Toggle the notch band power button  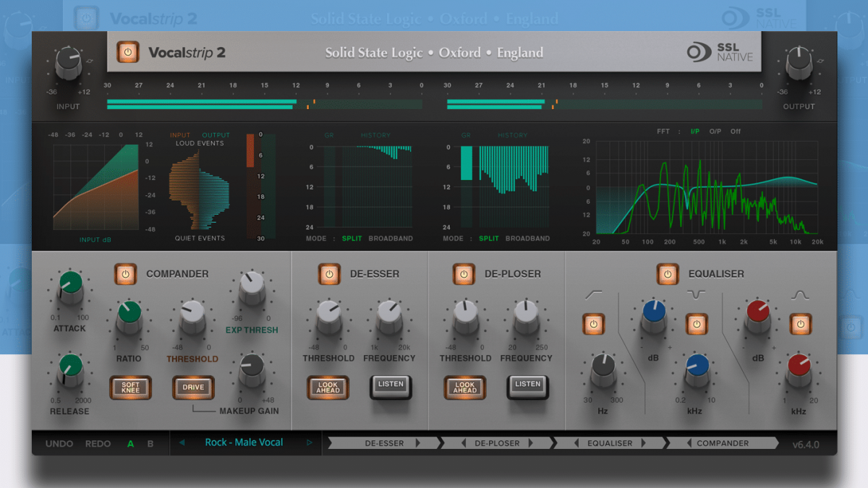pyautogui.click(x=697, y=324)
